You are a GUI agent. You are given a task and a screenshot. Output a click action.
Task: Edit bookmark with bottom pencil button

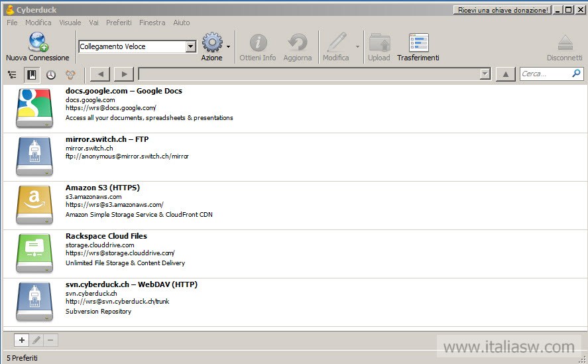tap(36, 340)
